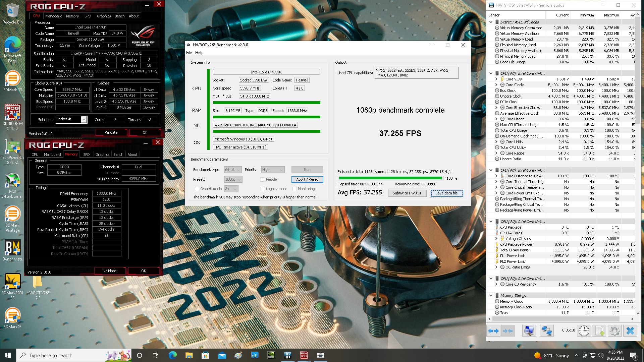This screenshot has width=644, height=362.
Task: Open MSI Afterburner desktop shortcut
Action: [12, 186]
